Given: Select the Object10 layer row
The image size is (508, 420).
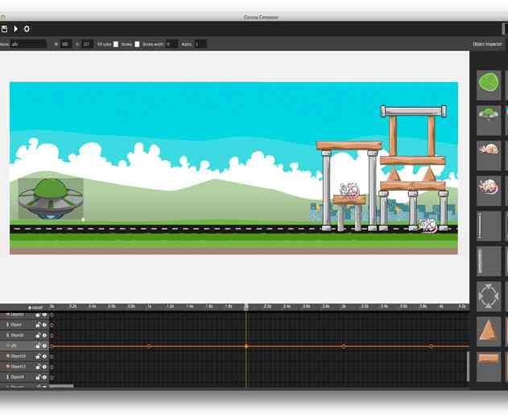Looking at the screenshot, I should 24,356.
